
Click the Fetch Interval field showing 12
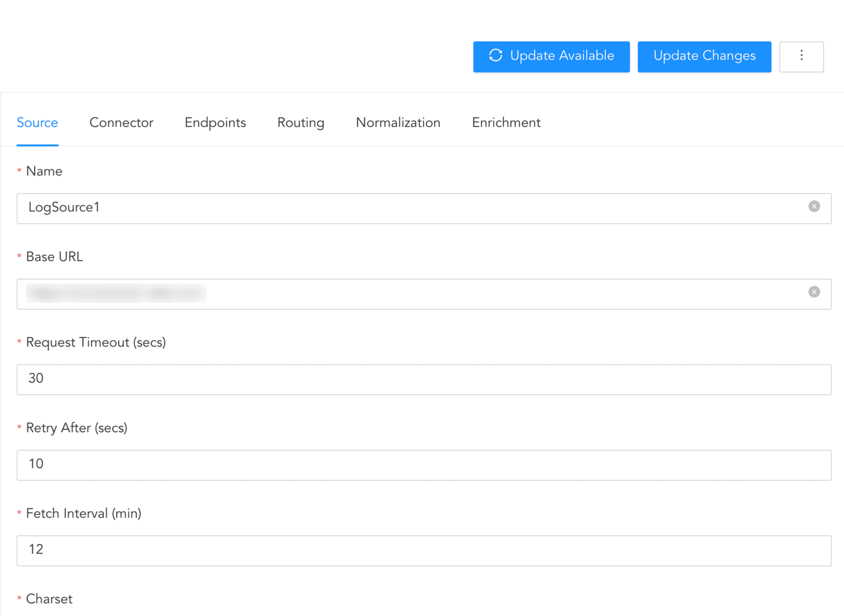click(424, 550)
